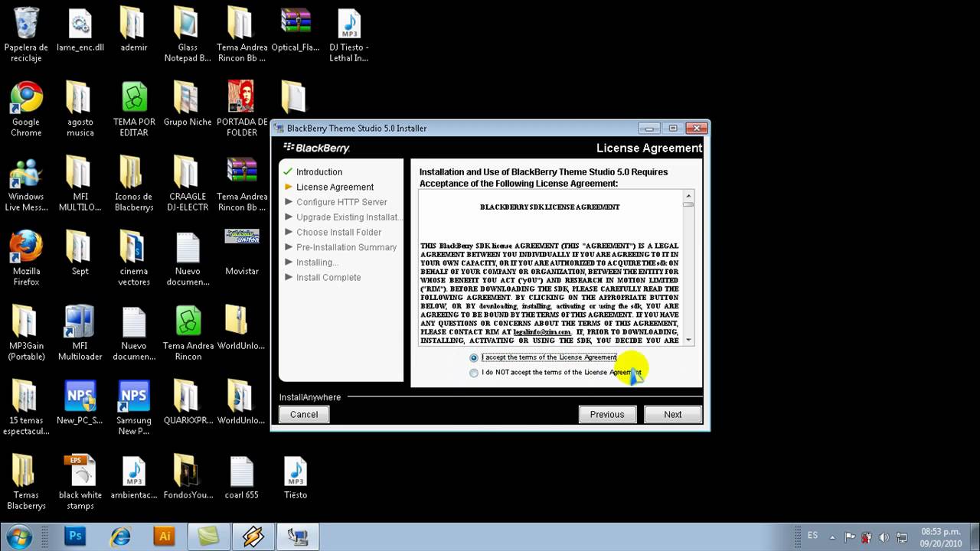Select the QUARKXPR folder icon

[188, 403]
